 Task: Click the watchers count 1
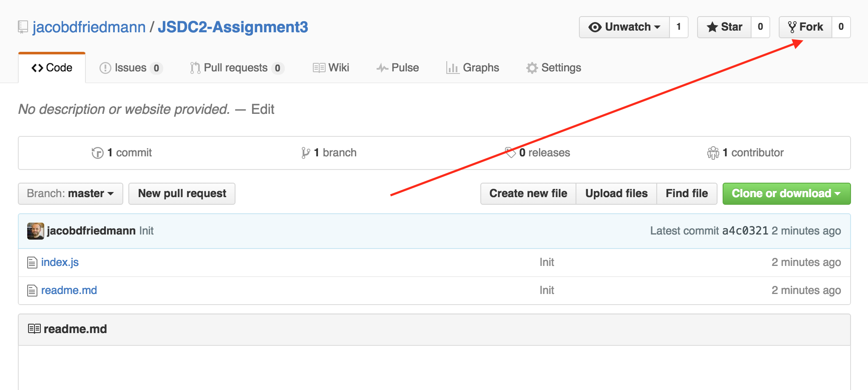679,27
